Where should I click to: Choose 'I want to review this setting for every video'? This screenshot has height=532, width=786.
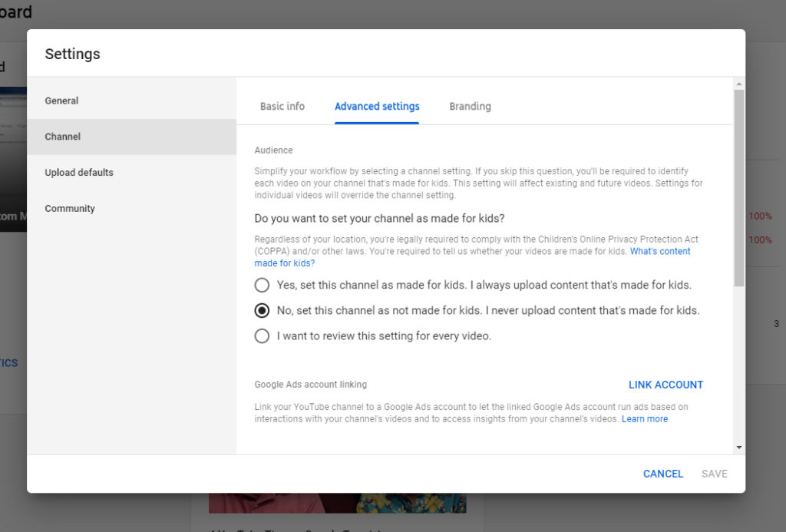[263, 335]
